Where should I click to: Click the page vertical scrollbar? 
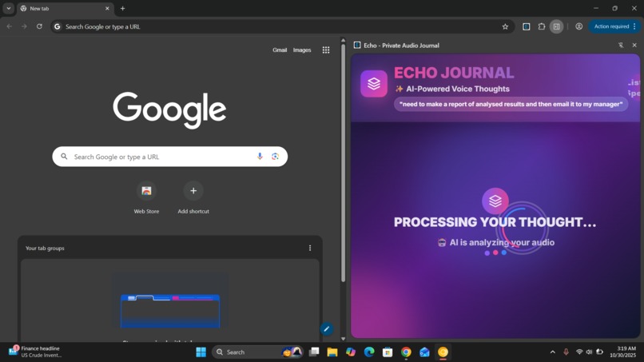click(344, 162)
